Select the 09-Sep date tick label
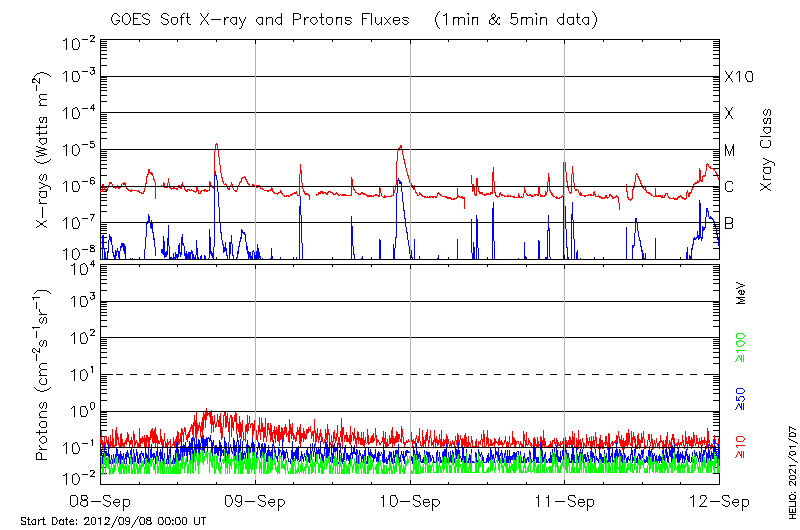Image resolution: width=800 pixels, height=530 pixels. click(x=255, y=500)
